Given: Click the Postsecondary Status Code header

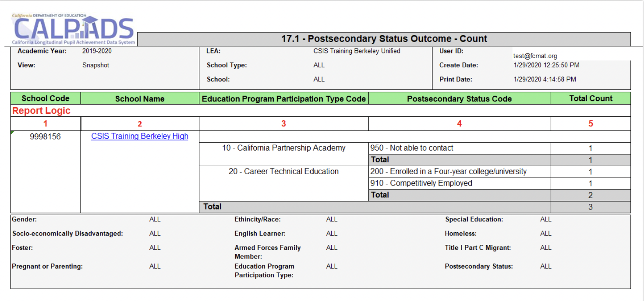Looking at the screenshot, I should point(460,99).
